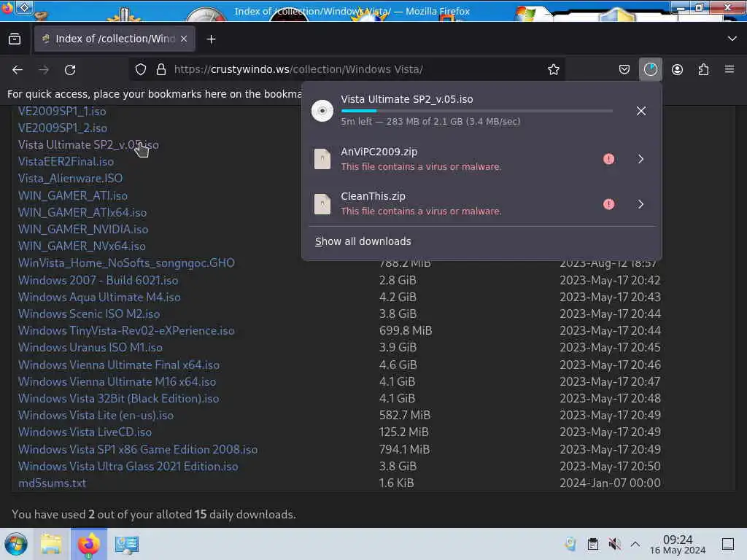
Task: Open Windows Vienna Ultimate M16 x64.iso link
Action: [x=117, y=381]
